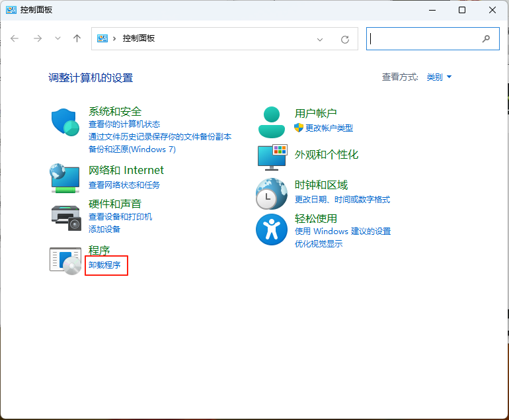Click the back arrow navigation button
This screenshot has width=509, height=420.
coord(15,38)
